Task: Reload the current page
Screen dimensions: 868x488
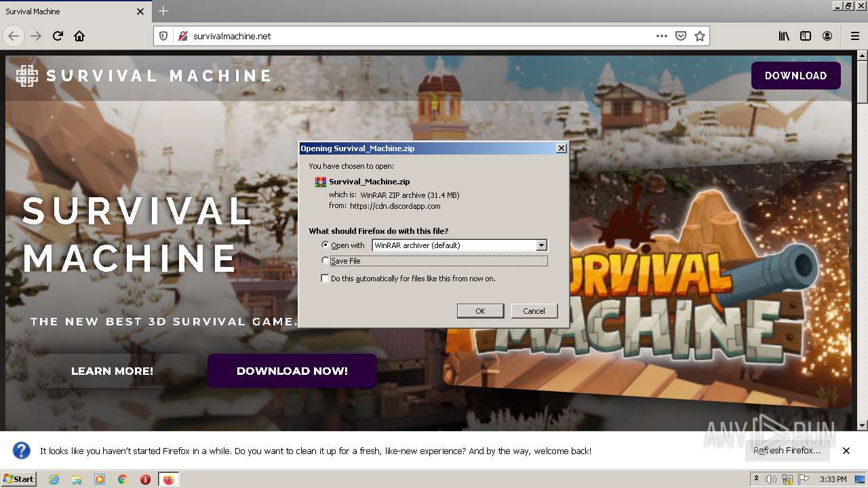Action: tap(58, 36)
